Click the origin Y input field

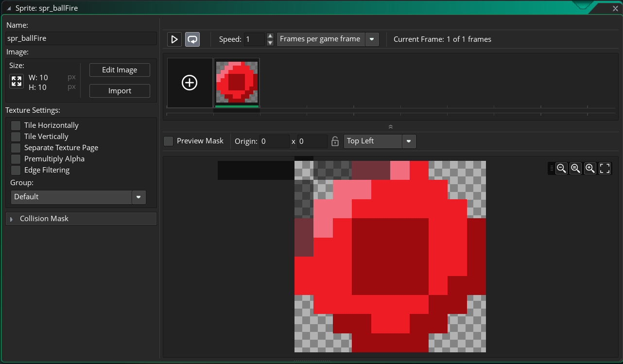click(312, 141)
